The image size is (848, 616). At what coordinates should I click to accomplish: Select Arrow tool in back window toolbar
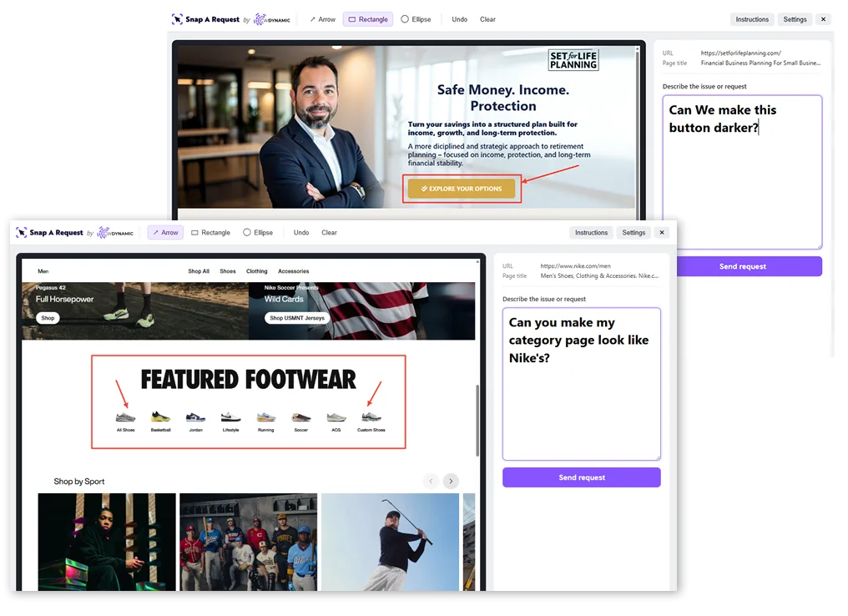tap(323, 19)
